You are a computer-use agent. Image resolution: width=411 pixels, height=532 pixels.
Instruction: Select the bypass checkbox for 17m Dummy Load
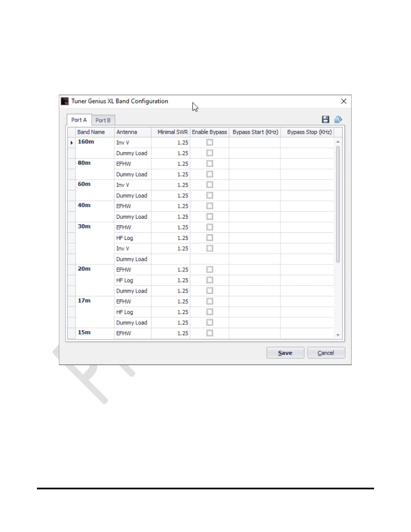click(210, 322)
